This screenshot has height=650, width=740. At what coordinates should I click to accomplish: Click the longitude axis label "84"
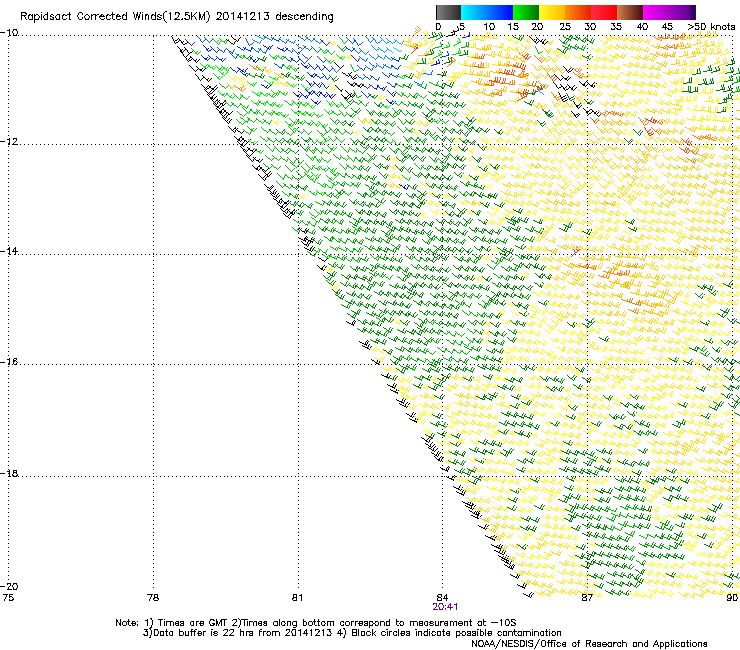tap(442, 598)
